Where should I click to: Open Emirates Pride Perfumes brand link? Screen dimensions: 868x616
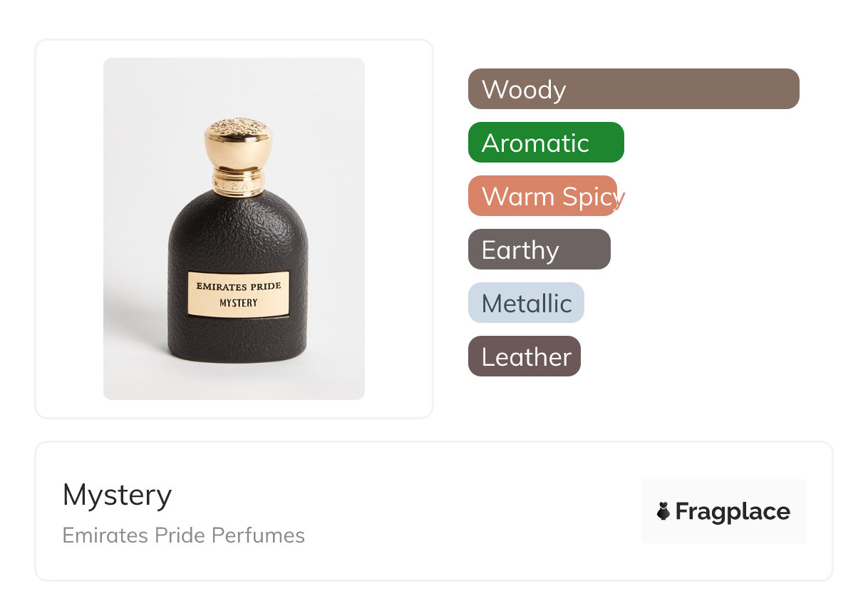(x=183, y=535)
